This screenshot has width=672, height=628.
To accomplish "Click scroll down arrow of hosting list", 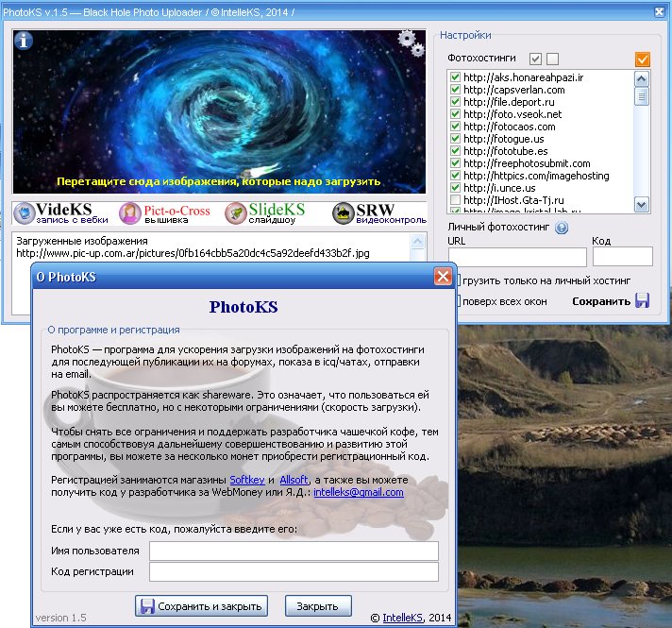I will click(641, 205).
